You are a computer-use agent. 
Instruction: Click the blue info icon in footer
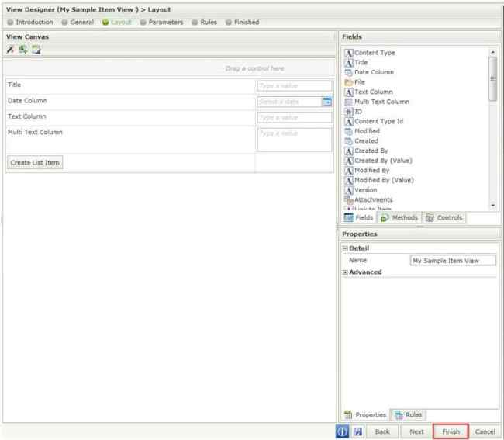[x=342, y=431]
